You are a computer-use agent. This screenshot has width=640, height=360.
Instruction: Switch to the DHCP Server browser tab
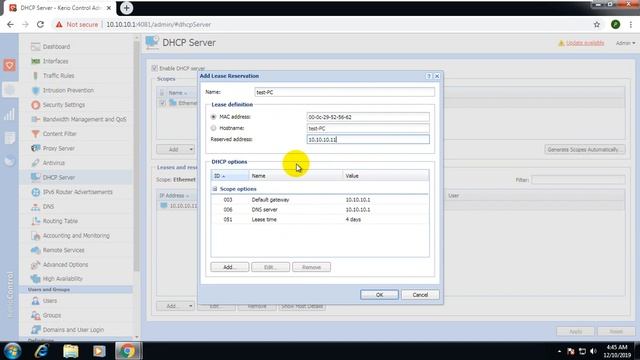[60, 8]
